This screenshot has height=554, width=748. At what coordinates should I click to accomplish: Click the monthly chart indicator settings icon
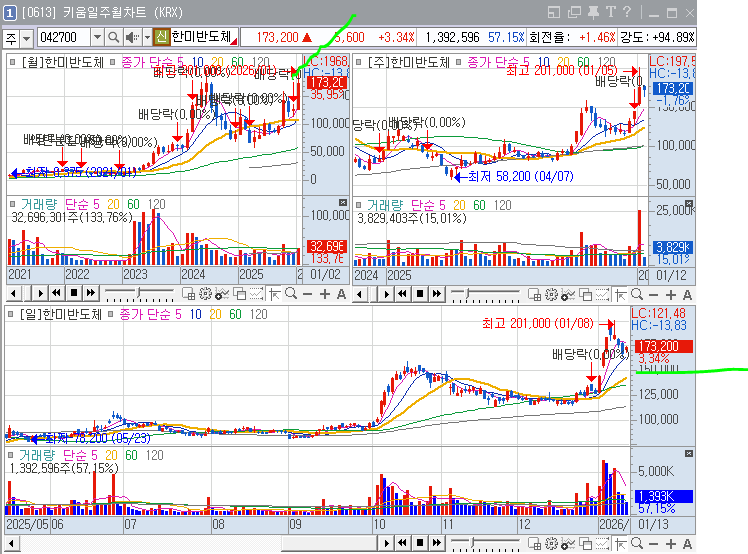(221, 294)
